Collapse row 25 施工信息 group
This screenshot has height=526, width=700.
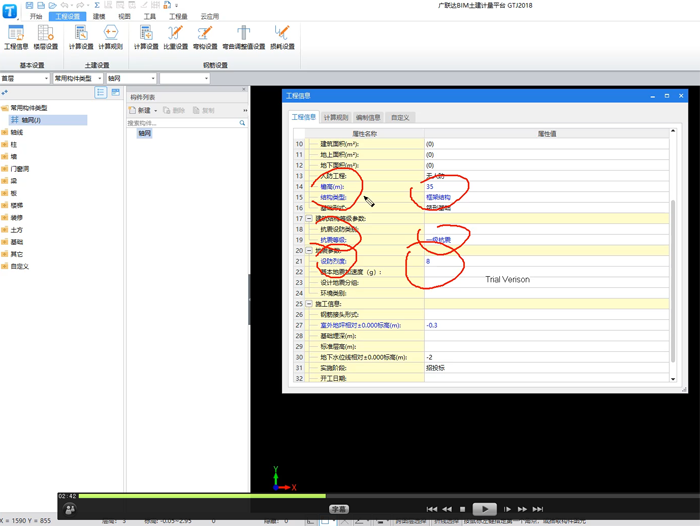pyautogui.click(x=308, y=304)
